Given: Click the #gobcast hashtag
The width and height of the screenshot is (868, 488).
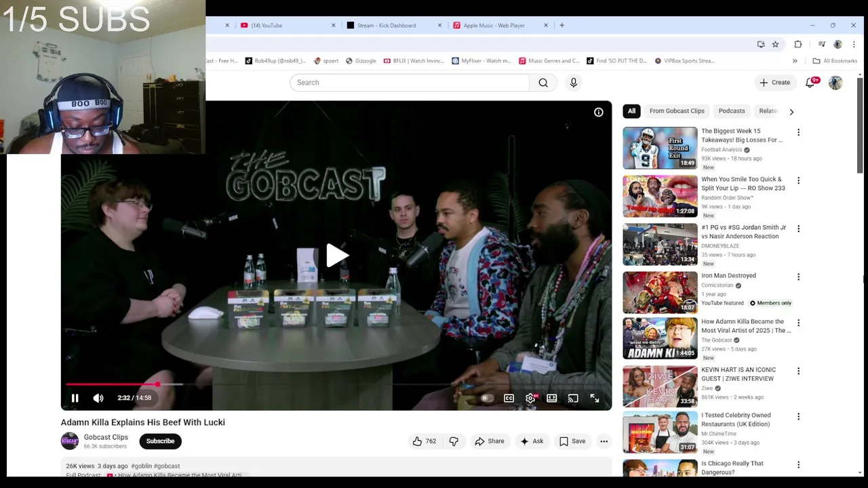Looking at the screenshot, I should [x=167, y=466].
